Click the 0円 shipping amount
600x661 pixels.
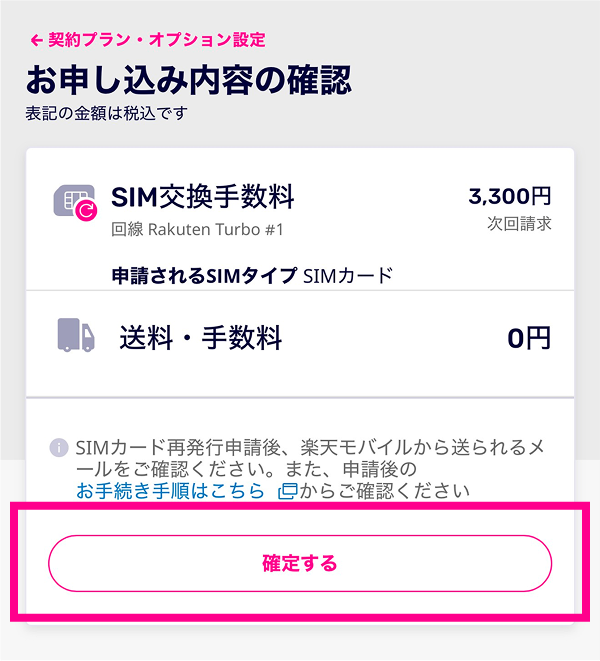529,338
